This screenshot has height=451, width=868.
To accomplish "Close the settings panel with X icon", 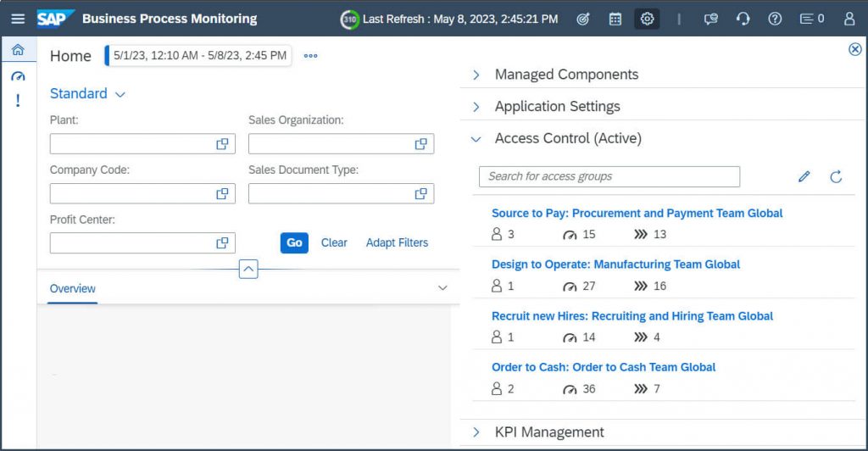I will 854,50.
